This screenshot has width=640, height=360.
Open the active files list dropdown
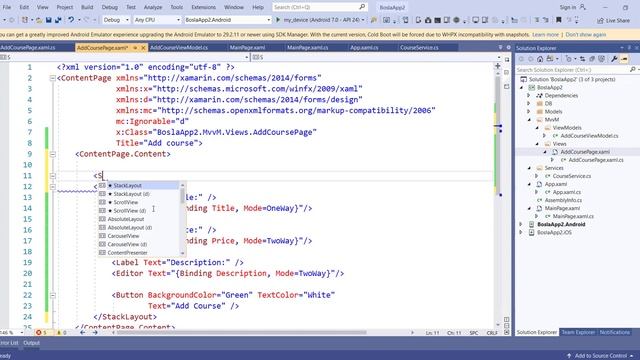click(500, 48)
